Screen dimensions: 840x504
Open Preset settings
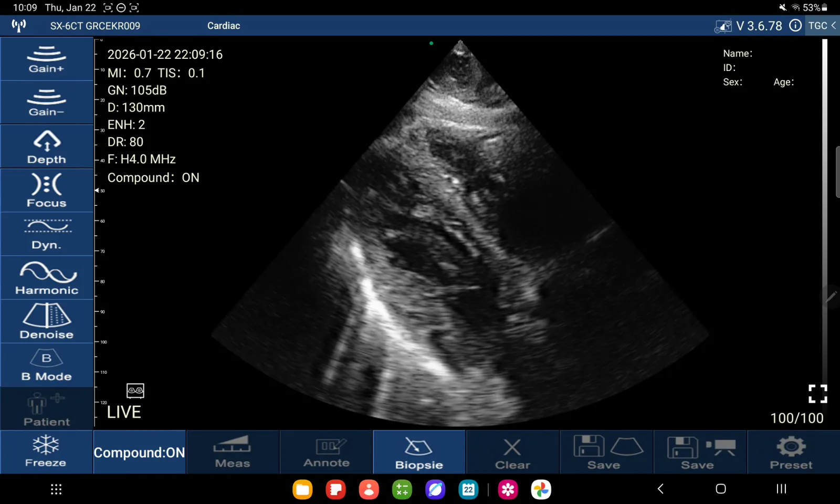tap(793, 452)
